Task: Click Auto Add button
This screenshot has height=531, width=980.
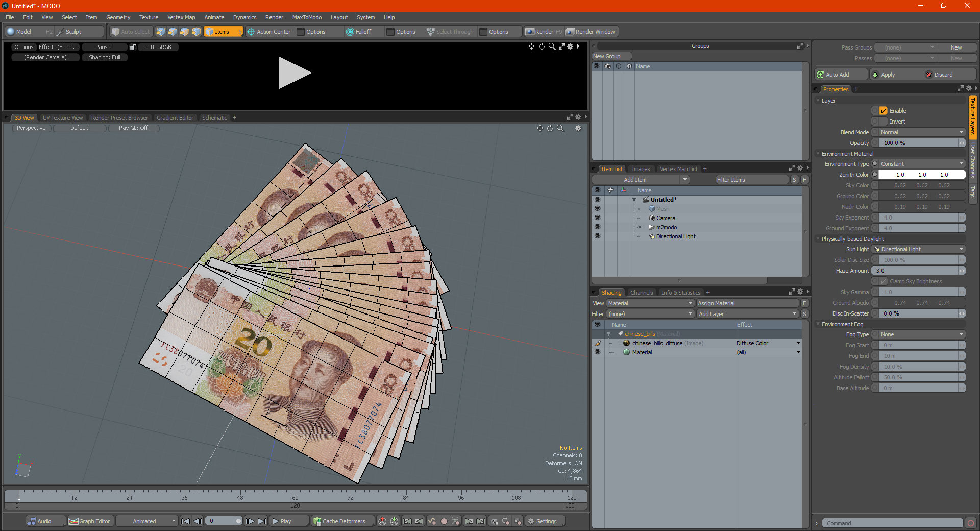Action: [x=841, y=75]
